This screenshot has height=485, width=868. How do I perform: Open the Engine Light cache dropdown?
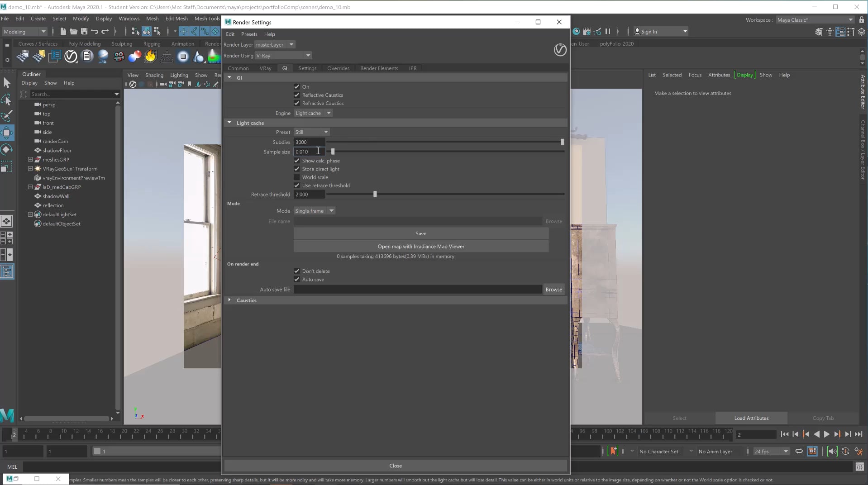[x=313, y=113]
